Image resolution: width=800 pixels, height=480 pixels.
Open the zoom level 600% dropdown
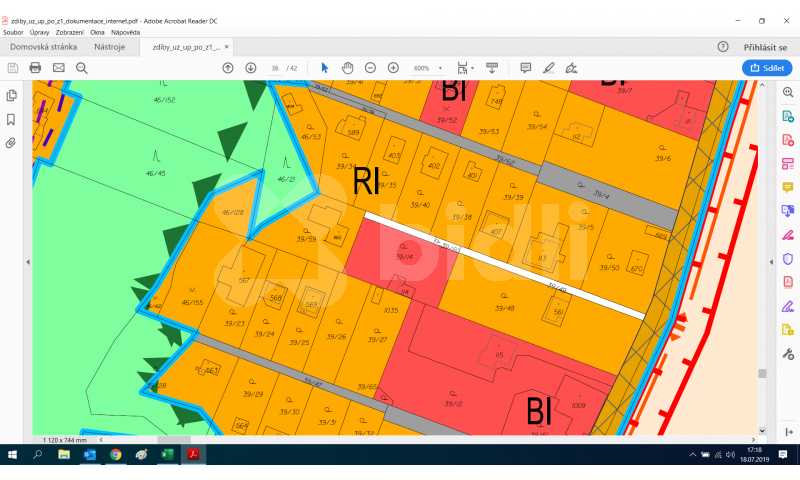coord(427,68)
